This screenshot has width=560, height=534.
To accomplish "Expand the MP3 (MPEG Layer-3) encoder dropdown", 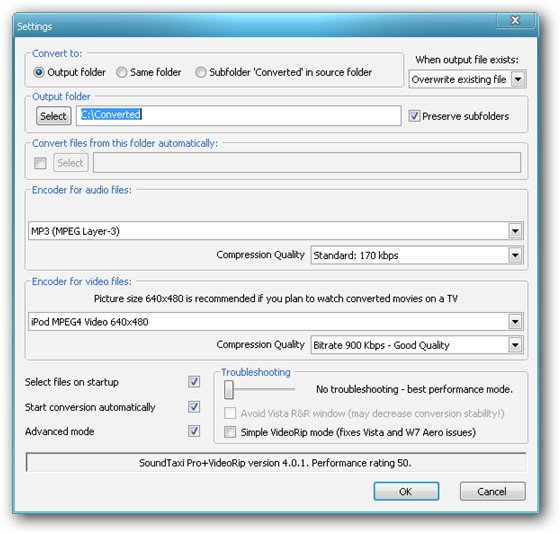I will coord(275,231).
